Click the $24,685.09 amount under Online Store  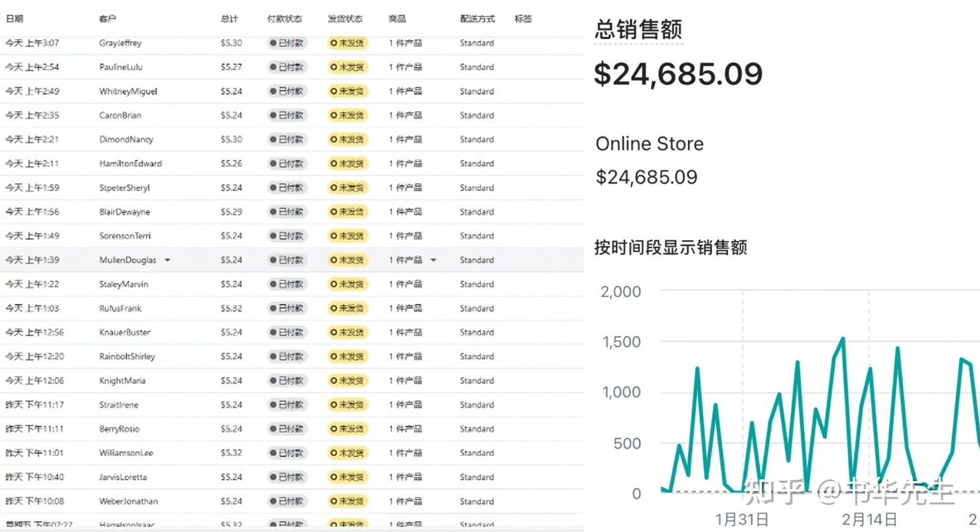coord(646,178)
